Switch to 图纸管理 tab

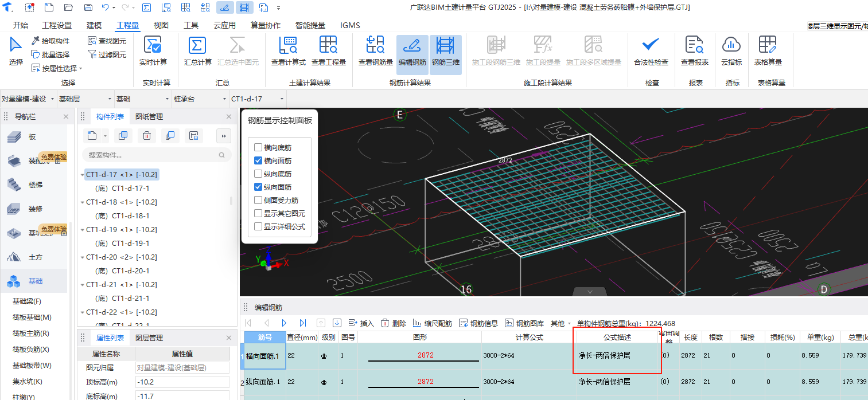pyautogui.click(x=149, y=116)
